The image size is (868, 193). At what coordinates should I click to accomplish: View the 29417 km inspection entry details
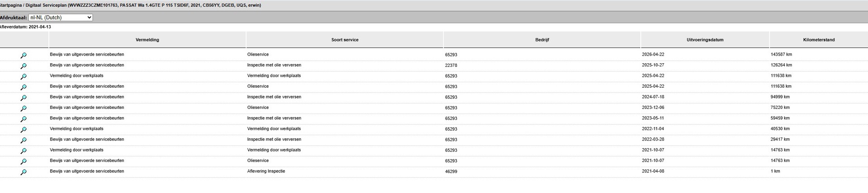coord(24,141)
